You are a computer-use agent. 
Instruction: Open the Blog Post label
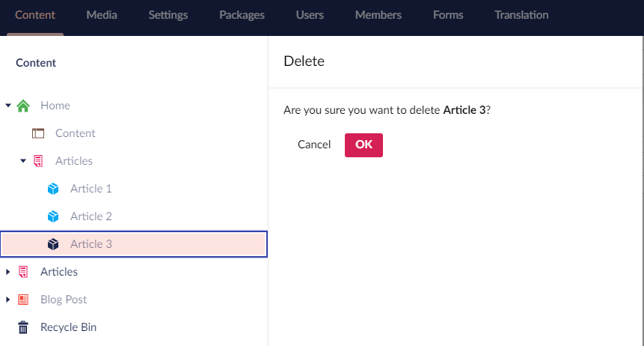(64, 300)
